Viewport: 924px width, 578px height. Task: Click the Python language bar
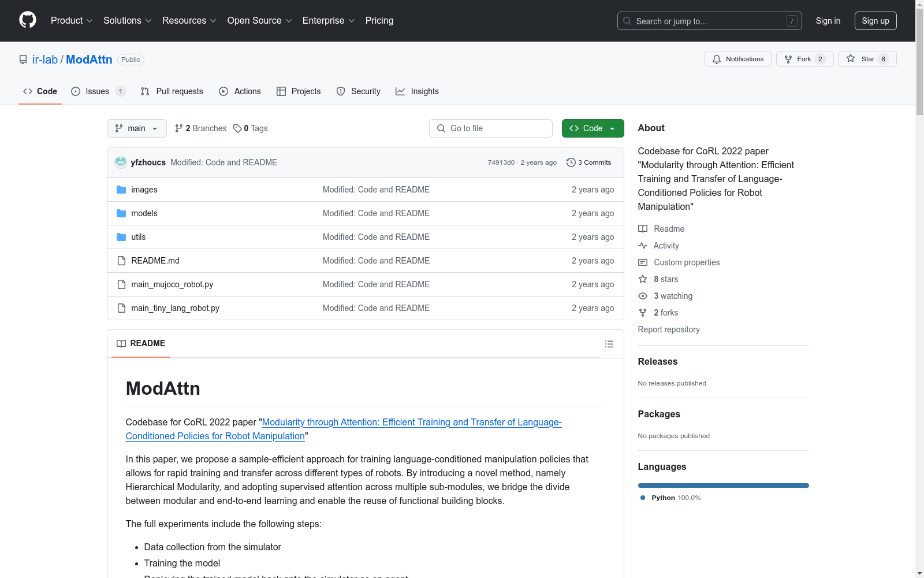tap(724, 486)
